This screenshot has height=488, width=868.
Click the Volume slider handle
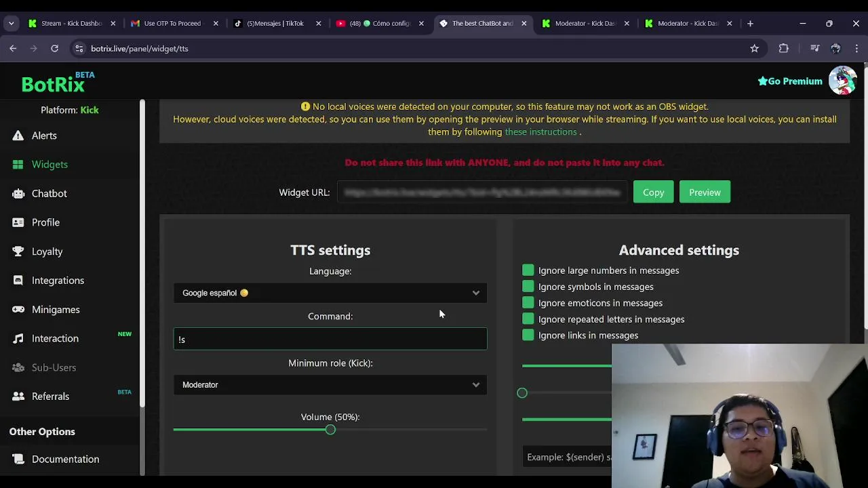coord(330,430)
